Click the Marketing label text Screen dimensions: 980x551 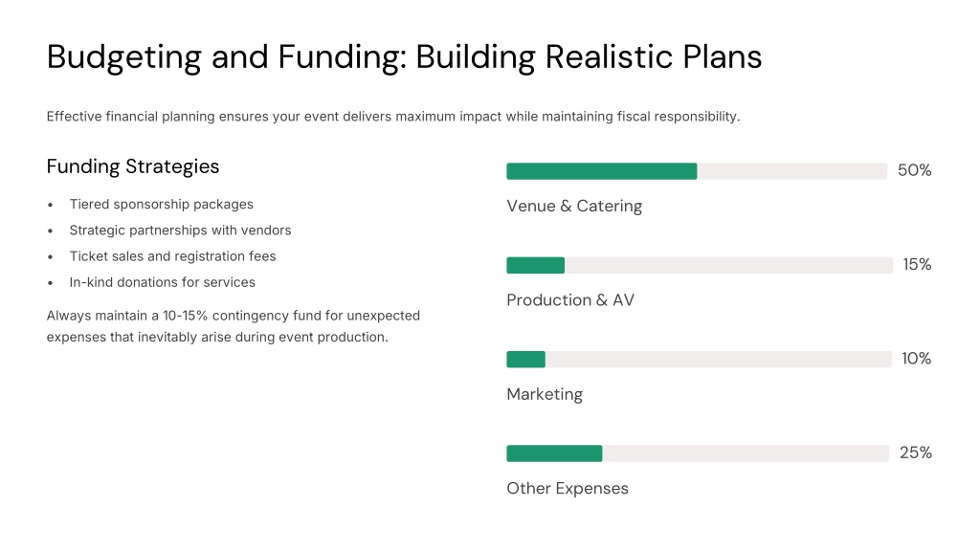pyautogui.click(x=545, y=395)
